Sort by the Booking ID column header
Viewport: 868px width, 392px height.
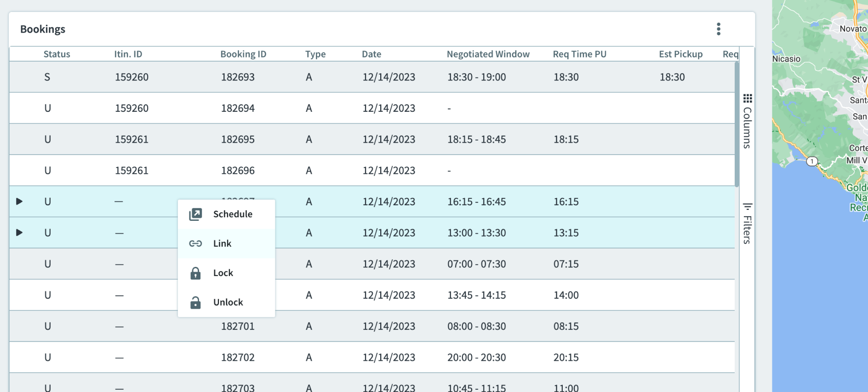[x=243, y=54]
